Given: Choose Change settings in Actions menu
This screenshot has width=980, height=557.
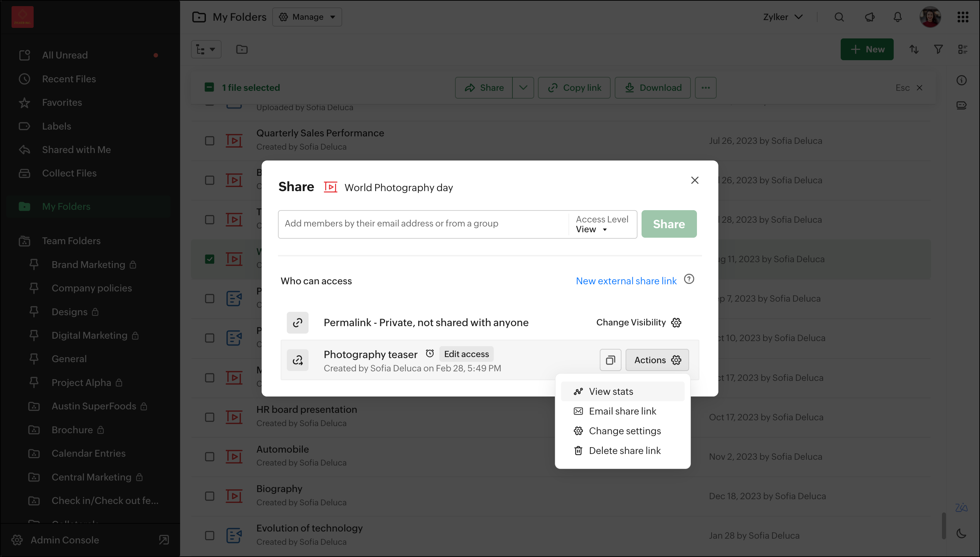Looking at the screenshot, I should (x=623, y=431).
